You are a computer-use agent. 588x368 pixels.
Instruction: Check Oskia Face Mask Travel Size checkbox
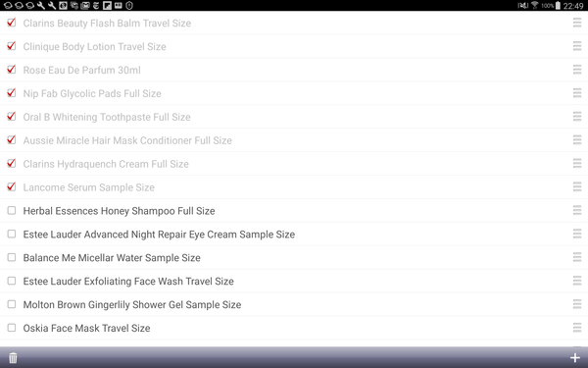[x=12, y=328]
